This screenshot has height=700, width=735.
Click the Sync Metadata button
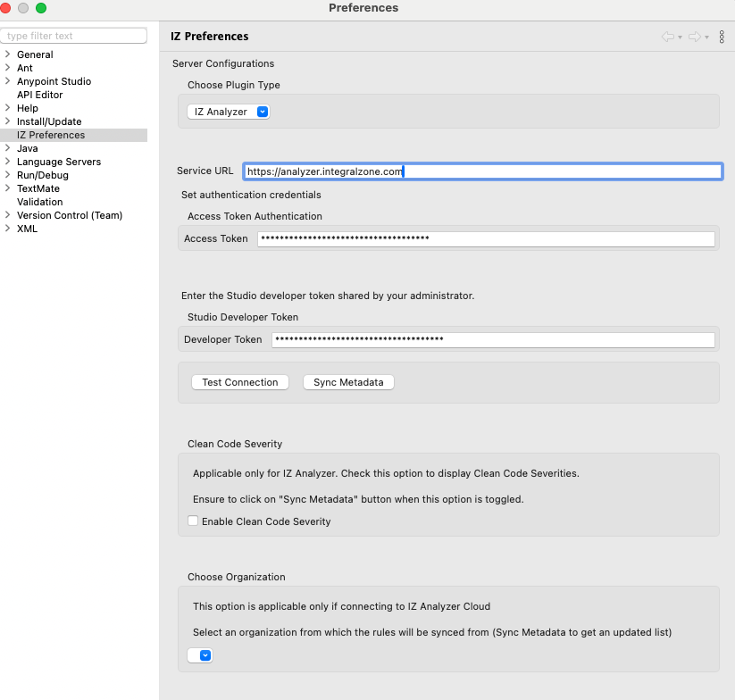(348, 382)
